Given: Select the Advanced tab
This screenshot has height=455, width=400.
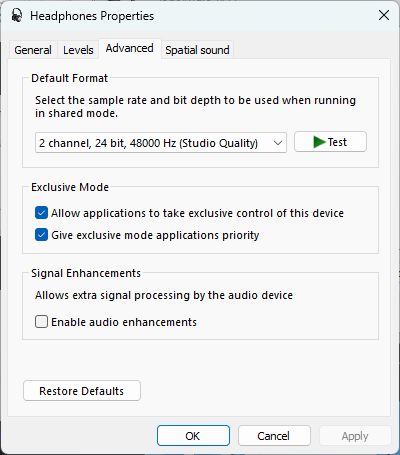Looking at the screenshot, I should click(130, 48).
